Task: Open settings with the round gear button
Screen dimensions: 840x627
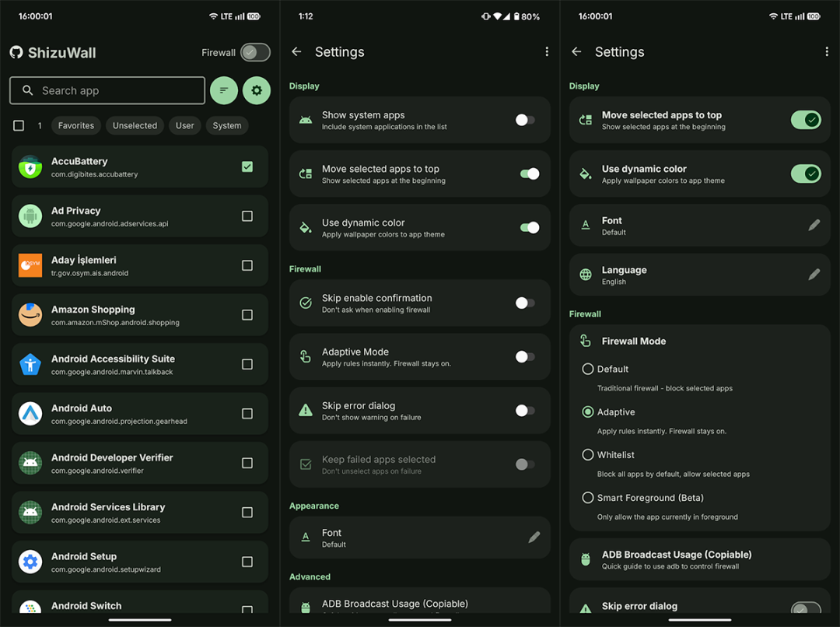Action: pyautogui.click(x=257, y=91)
